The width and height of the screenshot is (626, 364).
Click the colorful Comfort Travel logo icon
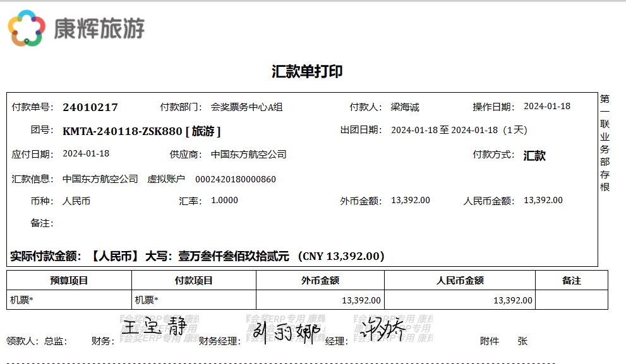27,28
